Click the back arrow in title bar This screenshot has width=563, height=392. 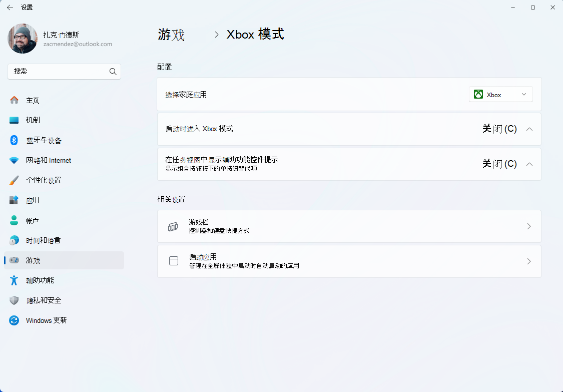click(10, 8)
